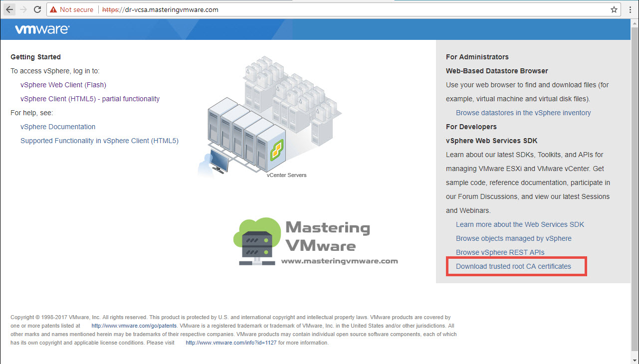The image size is (639, 364).
Task: Click the "For help, see:" text
Action: pos(31,113)
